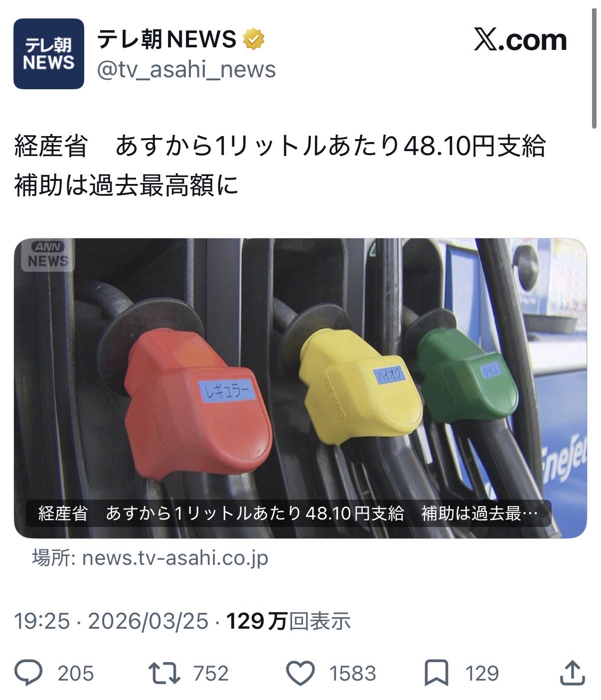This screenshot has height=700, width=601.
Task: Click the 1583 likes count
Action: pyautogui.click(x=353, y=674)
